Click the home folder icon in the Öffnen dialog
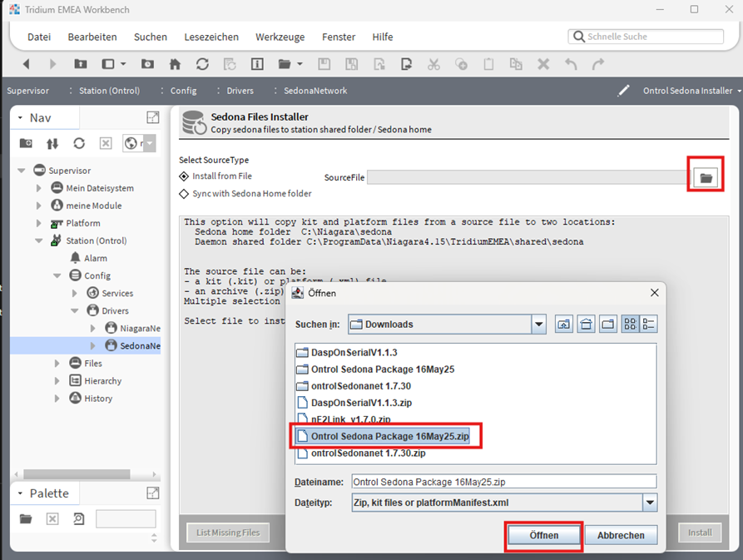 586,324
